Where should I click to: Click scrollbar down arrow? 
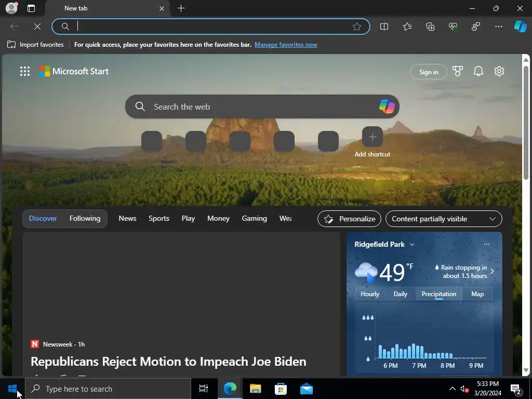(x=526, y=370)
